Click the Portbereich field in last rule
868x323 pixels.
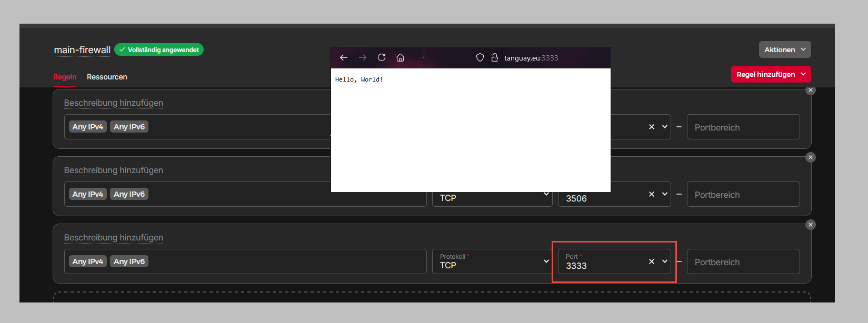743,261
